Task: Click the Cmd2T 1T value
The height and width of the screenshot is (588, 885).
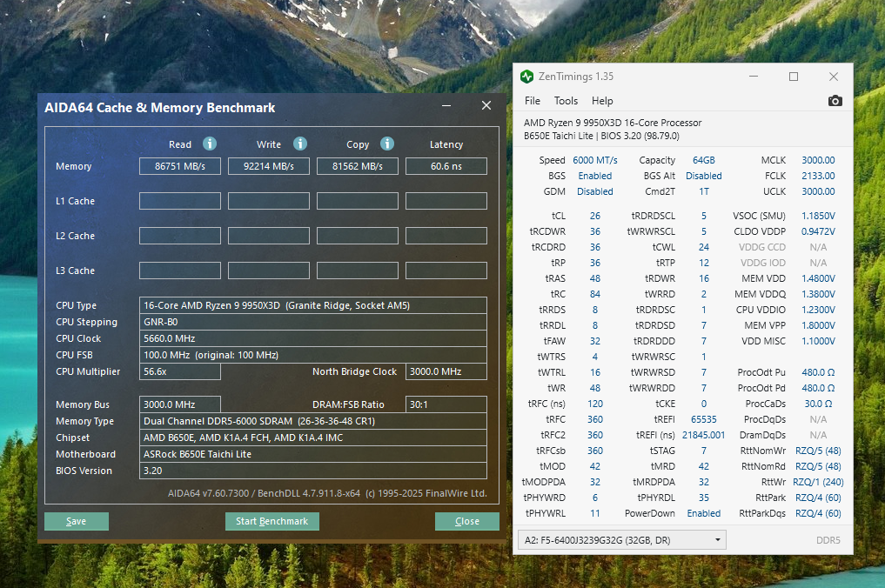Action: tap(704, 192)
